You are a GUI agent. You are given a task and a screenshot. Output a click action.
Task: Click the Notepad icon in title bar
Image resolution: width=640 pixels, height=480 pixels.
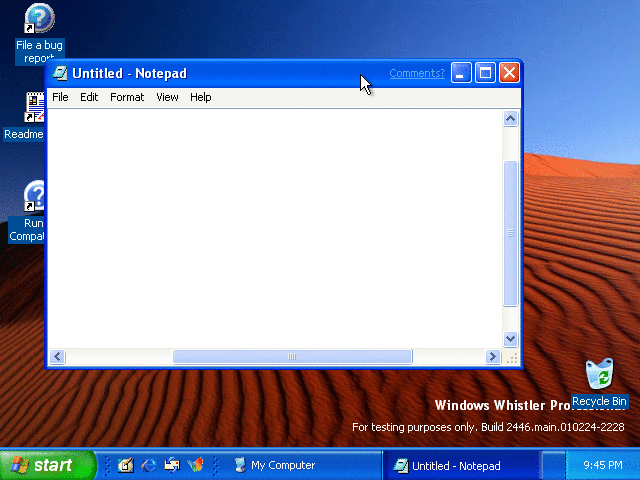[60, 73]
